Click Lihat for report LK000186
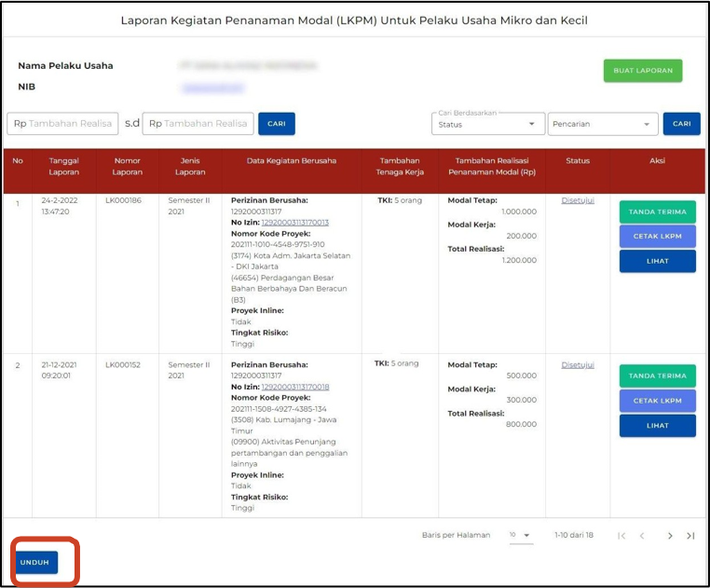This screenshot has width=710, height=588. [x=657, y=261]
